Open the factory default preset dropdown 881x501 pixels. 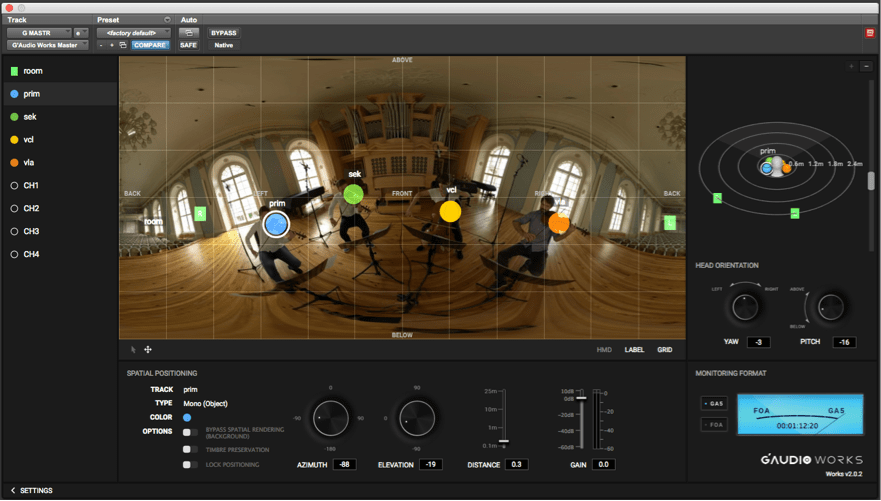point(133,33)
